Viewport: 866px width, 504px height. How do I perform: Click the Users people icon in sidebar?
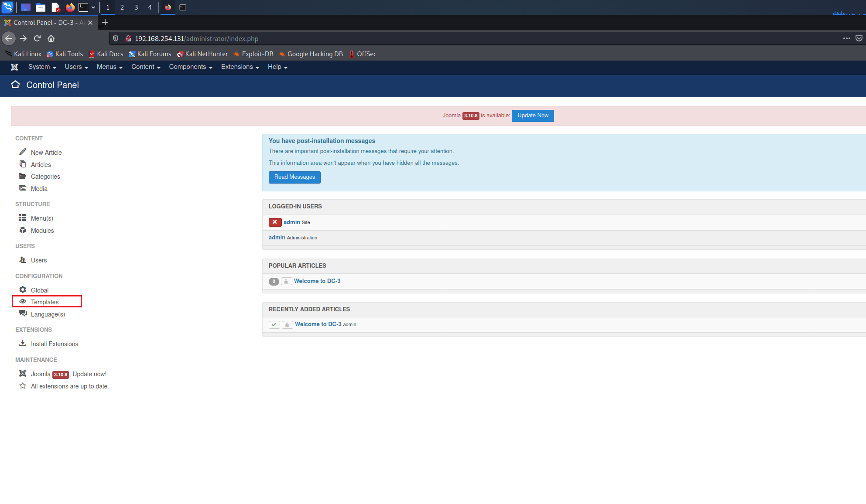tap(23, 259)
